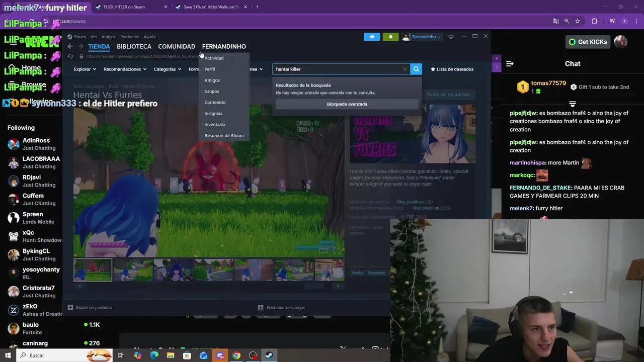Open the Ver menu in Steam
Viewport: 644px width, 362px height.
pyautogui.click(x=94, y=37)
